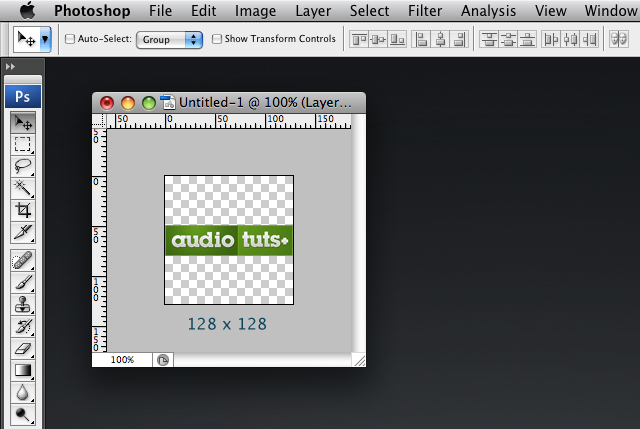Select the Move tool in the toolbox

pyautogui.click(x=23, y=122)
